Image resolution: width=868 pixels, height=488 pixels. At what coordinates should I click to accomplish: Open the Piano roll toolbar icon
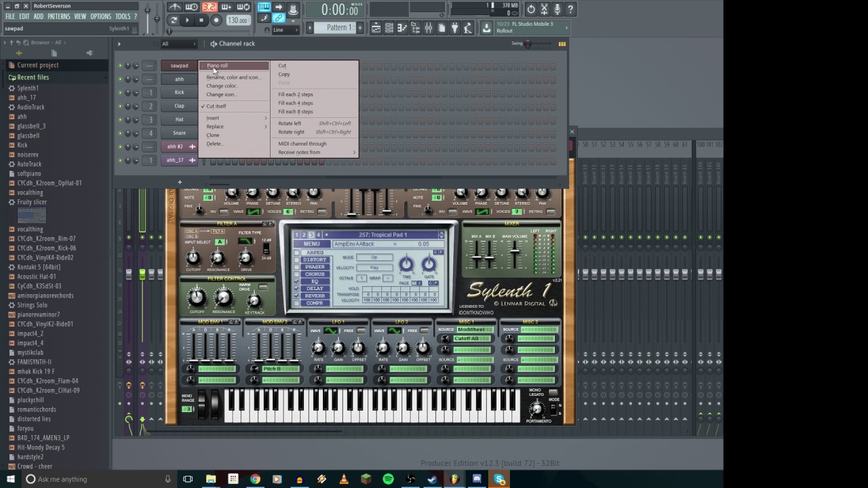coord(401,28)
